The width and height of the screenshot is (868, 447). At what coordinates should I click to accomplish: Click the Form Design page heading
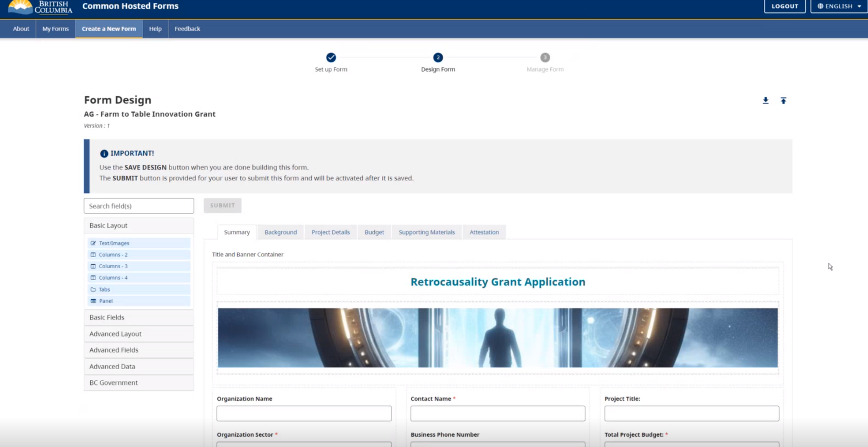[x=118, y=100]
